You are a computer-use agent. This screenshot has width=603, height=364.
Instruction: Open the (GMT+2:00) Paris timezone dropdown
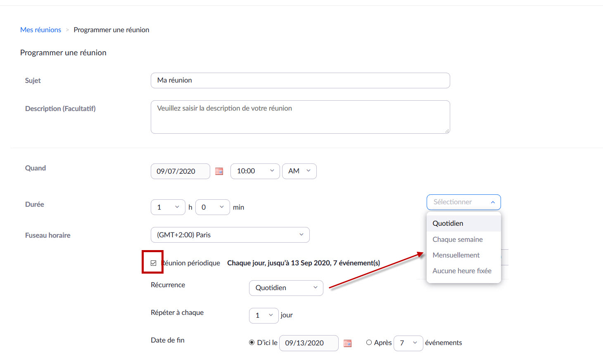pos(230,235)
